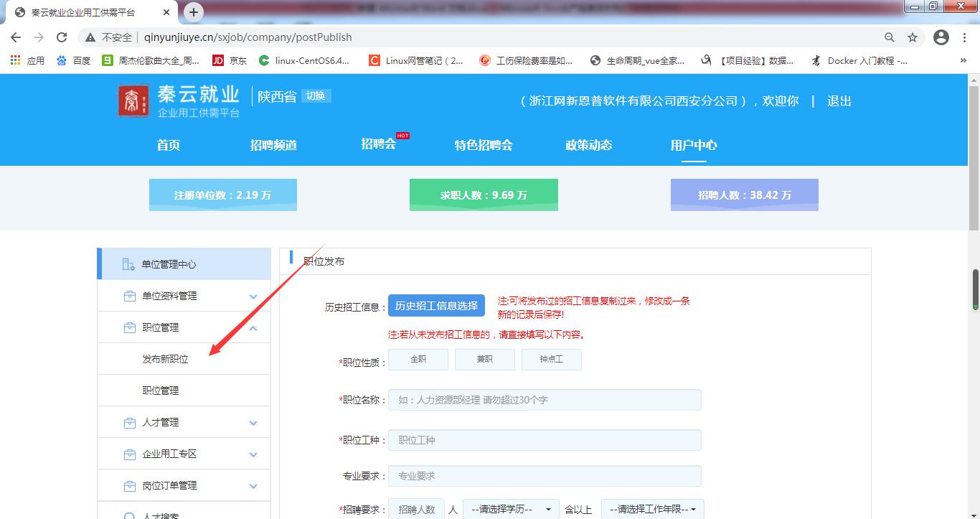This screenshot has height=519, width=980.
Task: Open the 用户中心 navigation tab
Action: coord(694,145)
